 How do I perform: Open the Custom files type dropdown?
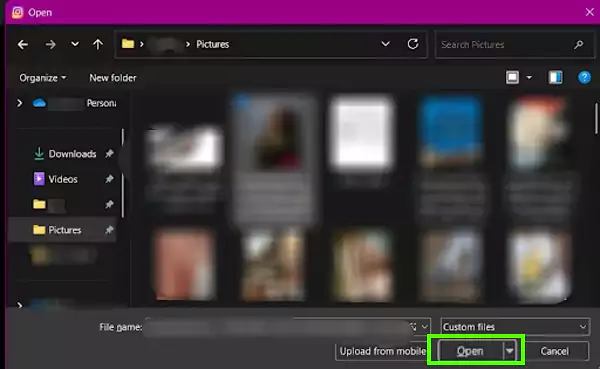click(515, 327)
